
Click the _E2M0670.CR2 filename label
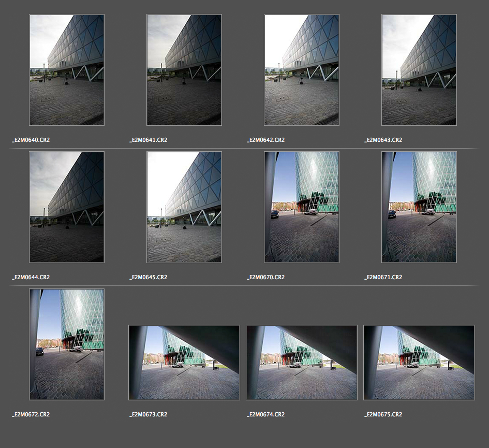[266, 277]
